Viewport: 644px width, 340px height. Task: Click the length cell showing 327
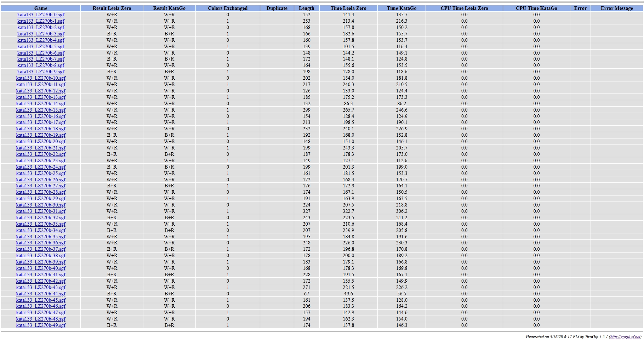click(307, 211)
